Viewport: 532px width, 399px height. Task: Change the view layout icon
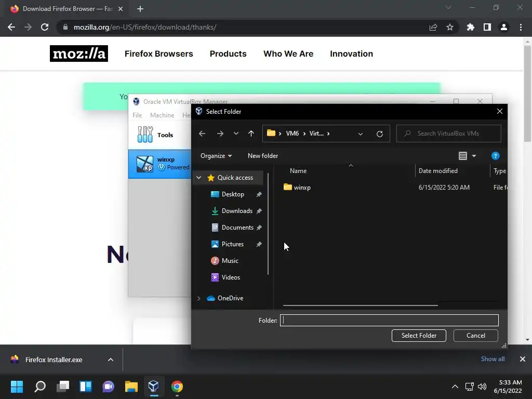tap(463, 156)
